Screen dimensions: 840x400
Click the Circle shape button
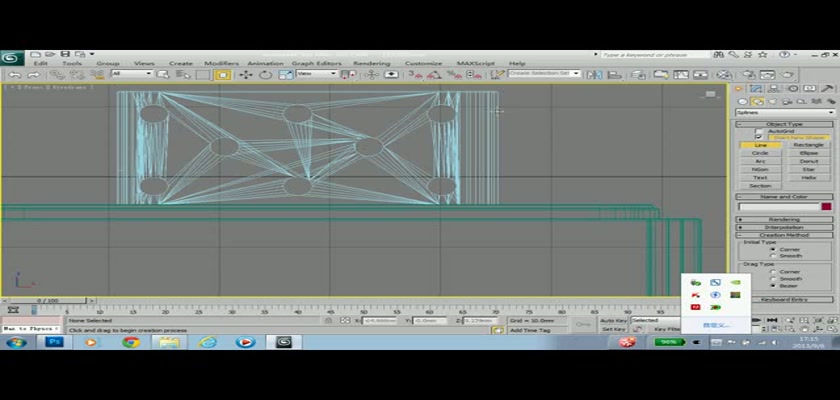pos(760,153)
